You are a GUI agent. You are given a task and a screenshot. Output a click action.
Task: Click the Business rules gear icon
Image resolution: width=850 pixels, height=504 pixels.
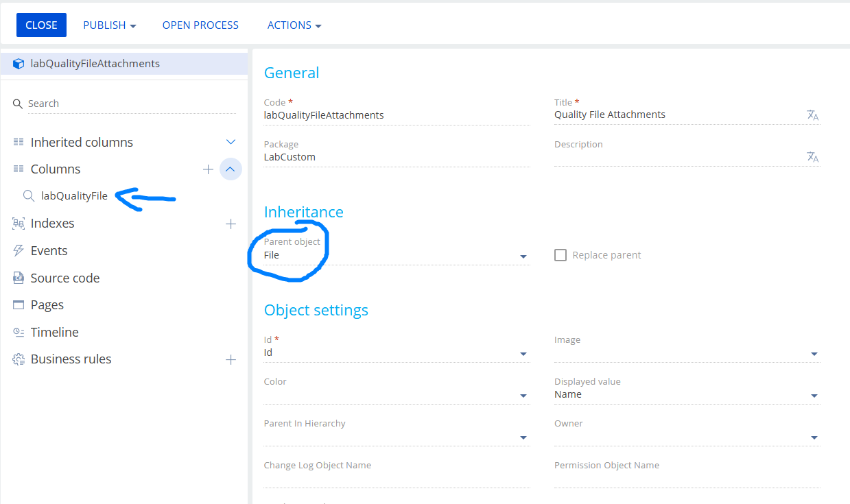pos(19,359)
